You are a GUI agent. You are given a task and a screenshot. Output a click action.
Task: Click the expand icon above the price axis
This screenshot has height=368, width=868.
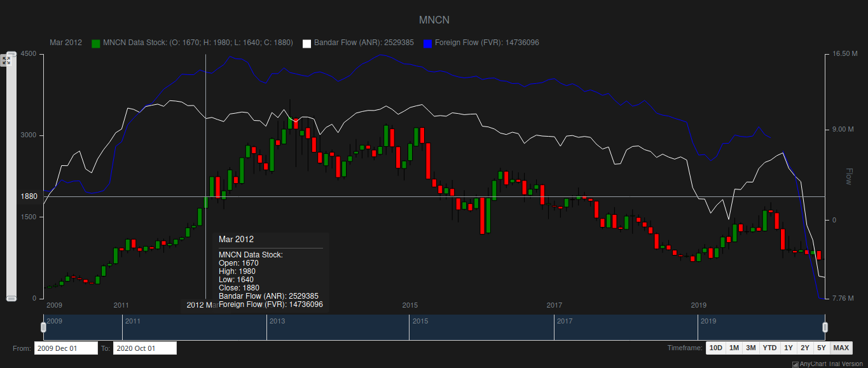[7, 59]
